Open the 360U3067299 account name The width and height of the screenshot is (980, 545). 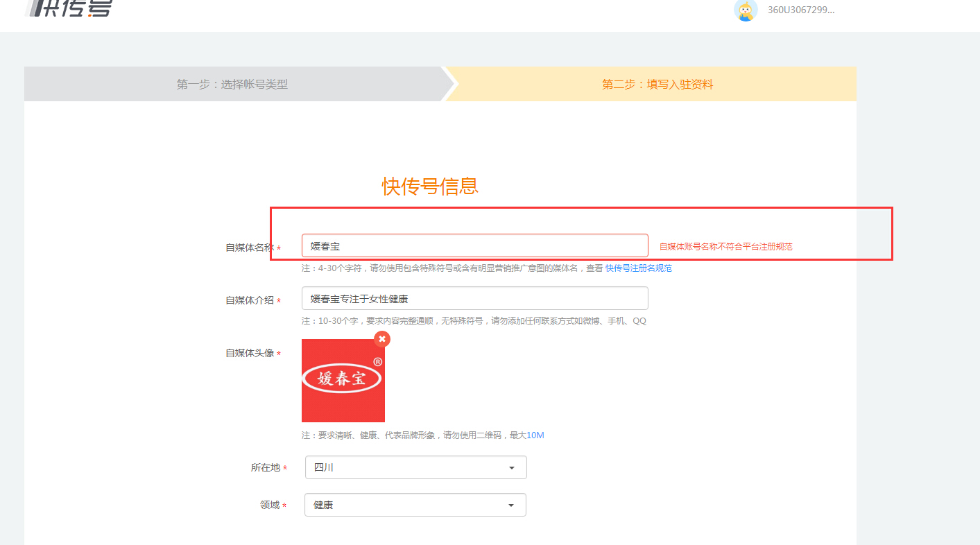coord(801,10)
